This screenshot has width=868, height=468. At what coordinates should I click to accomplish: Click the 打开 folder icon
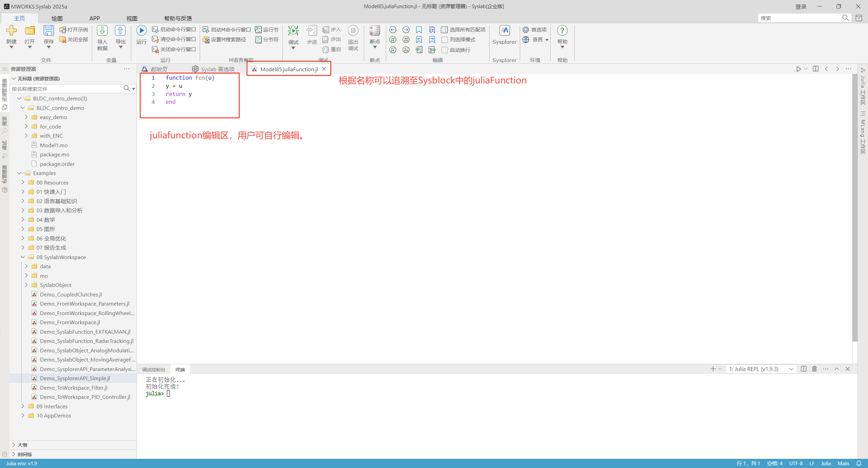click(x=30, y=31)
